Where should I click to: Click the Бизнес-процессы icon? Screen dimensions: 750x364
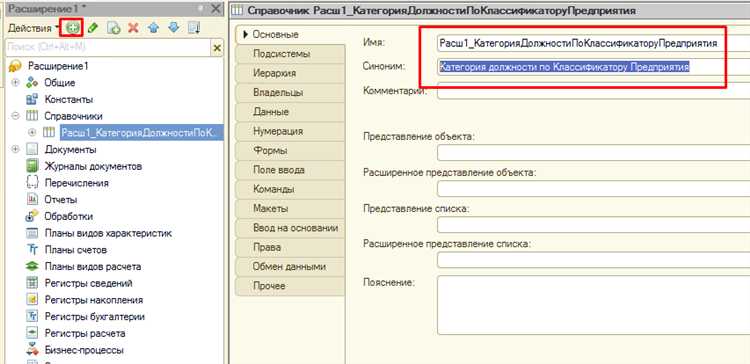tap(32, 350)
